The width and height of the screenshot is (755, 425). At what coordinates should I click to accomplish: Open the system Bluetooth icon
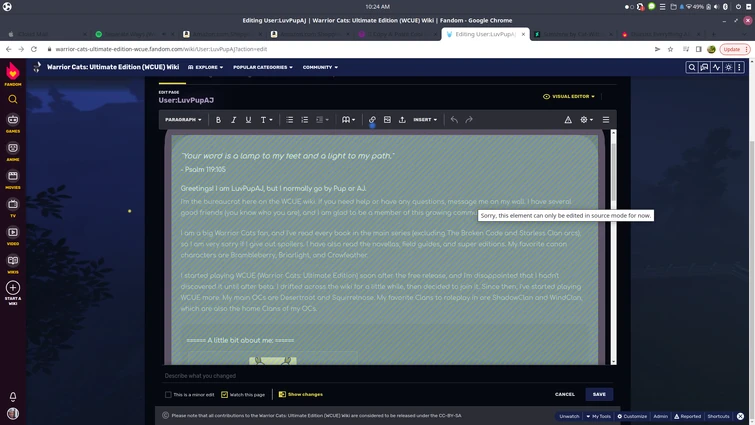725,7
